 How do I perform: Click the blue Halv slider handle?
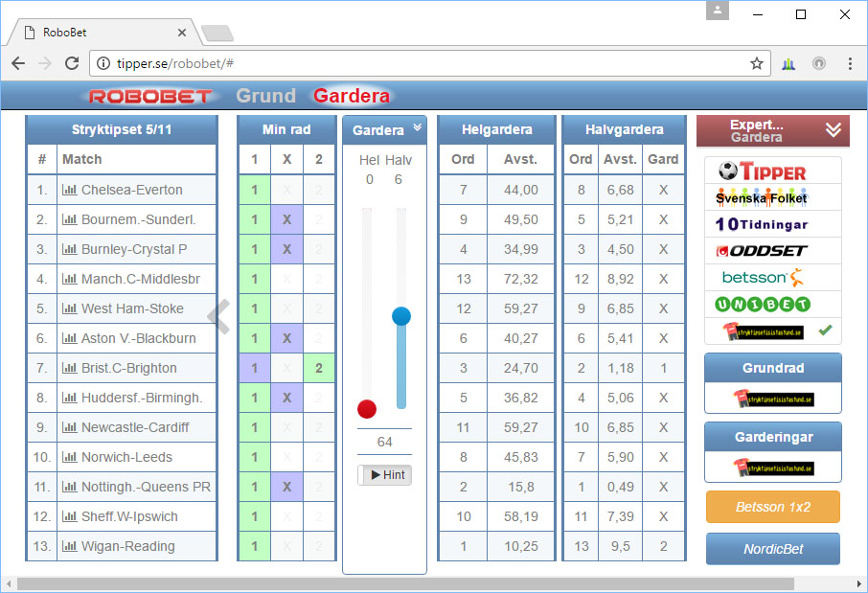(x=401, y=316)
